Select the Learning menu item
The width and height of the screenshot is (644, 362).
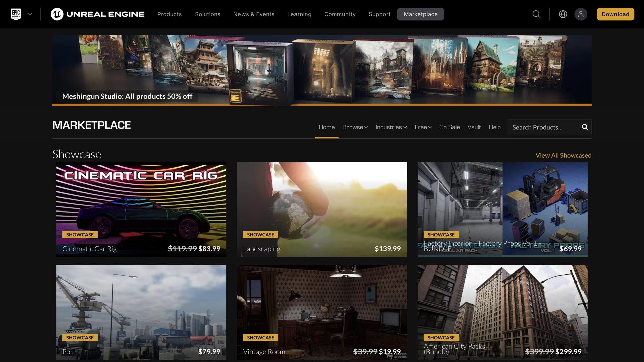[x=299, y=14]
